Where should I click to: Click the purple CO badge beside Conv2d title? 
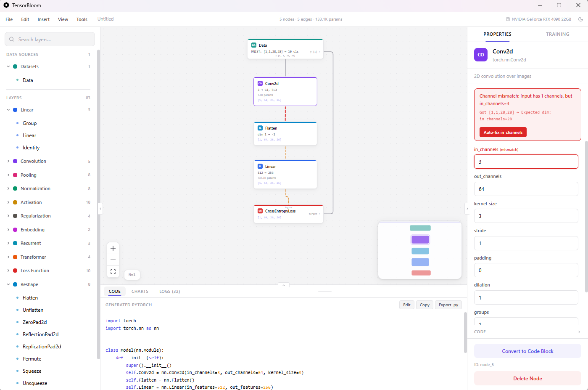click(480, 55)
